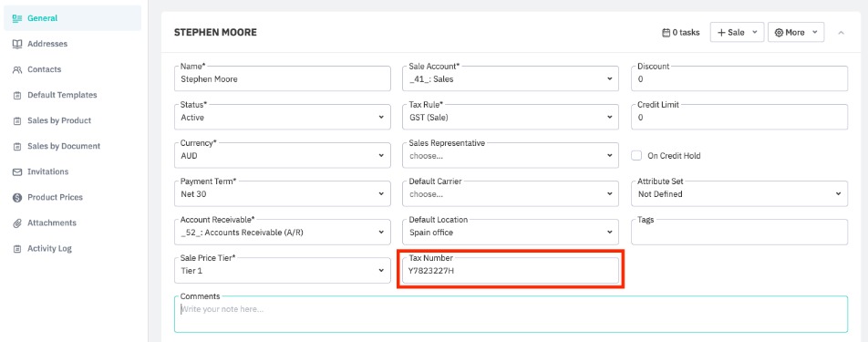
Task: Open the Status dropdown showing Active
Action: pyautogui.click(x=283, y=118)
